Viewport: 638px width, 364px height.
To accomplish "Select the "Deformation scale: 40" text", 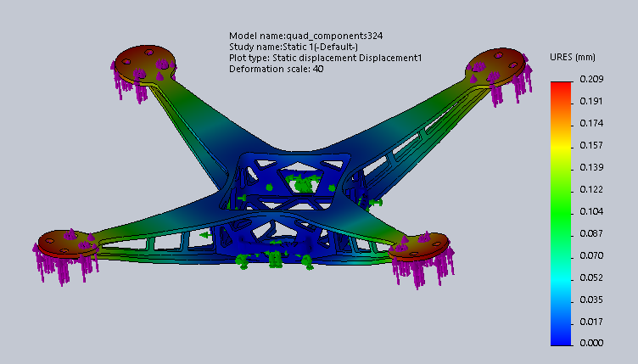I will [x=277, y=69].
